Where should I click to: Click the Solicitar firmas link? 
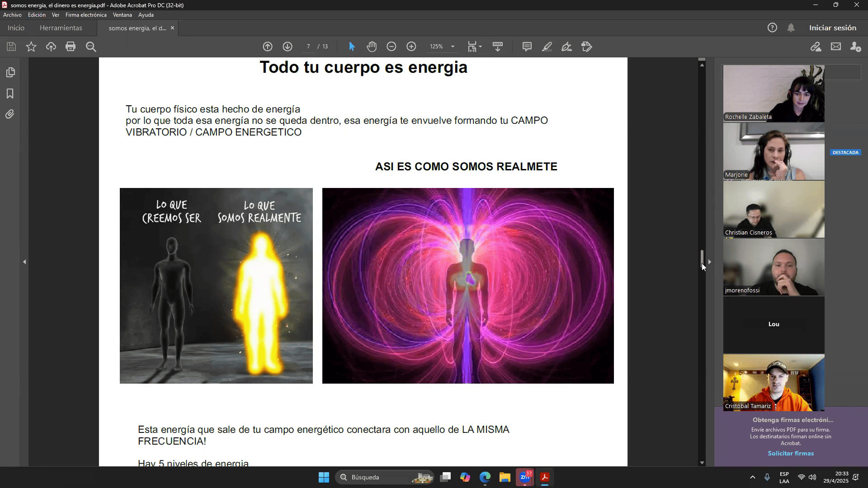tap(791, 453)
